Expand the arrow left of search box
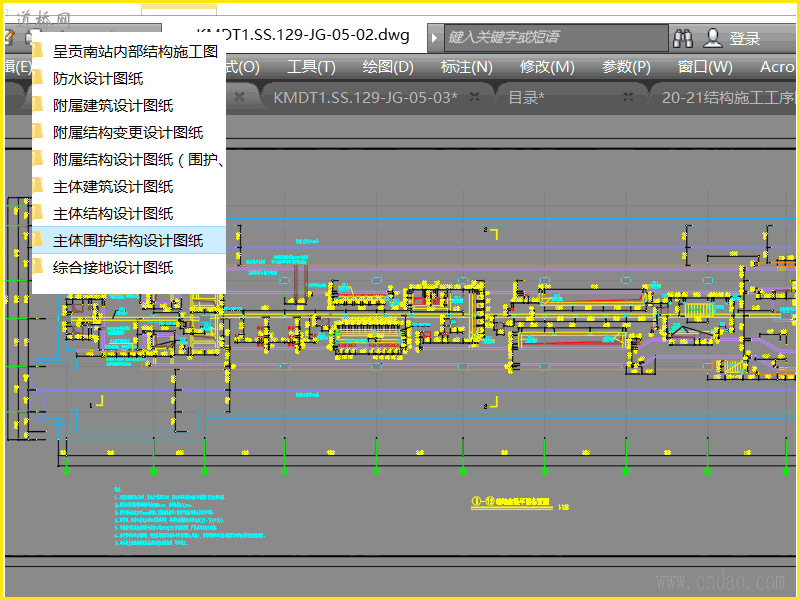The image size is (800, 600). [x=435, y=38]
